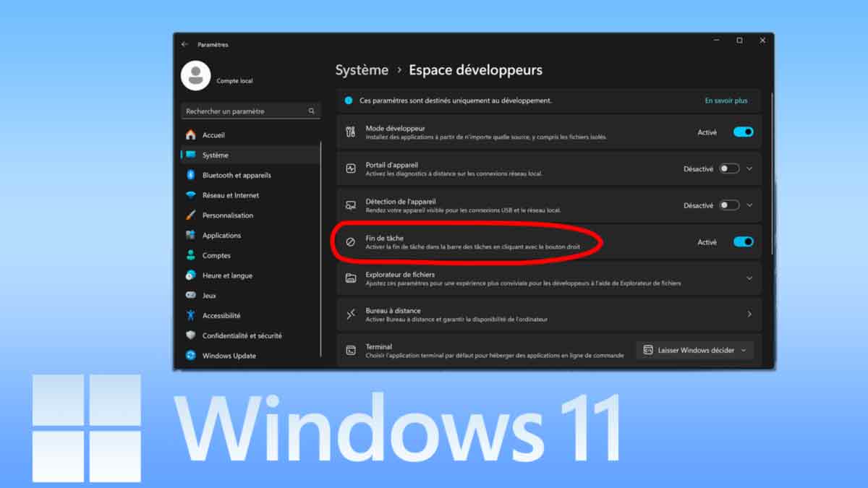Expand the Détection de l'appareil chevron
This screenshot has width=868, height=488.
pos(749,205)
